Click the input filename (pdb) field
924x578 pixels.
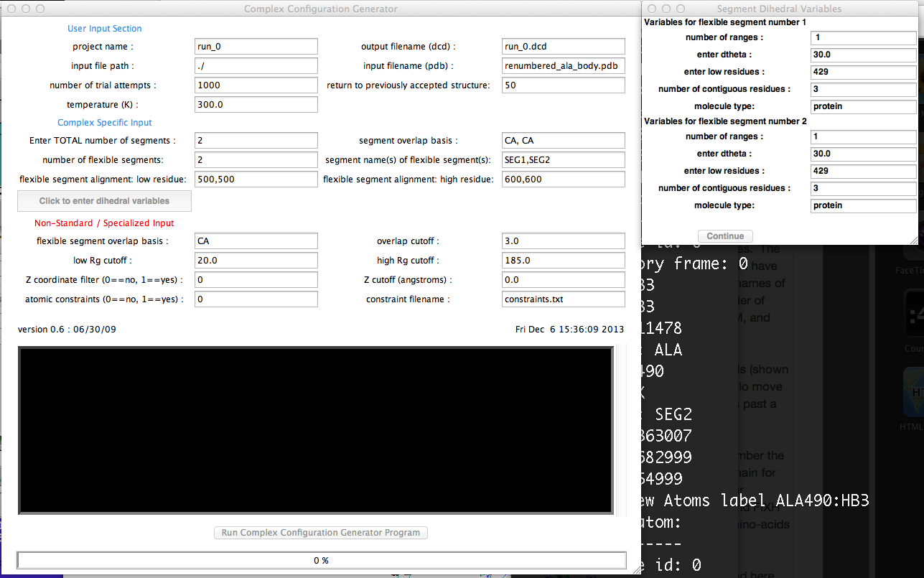click(563, 66)
